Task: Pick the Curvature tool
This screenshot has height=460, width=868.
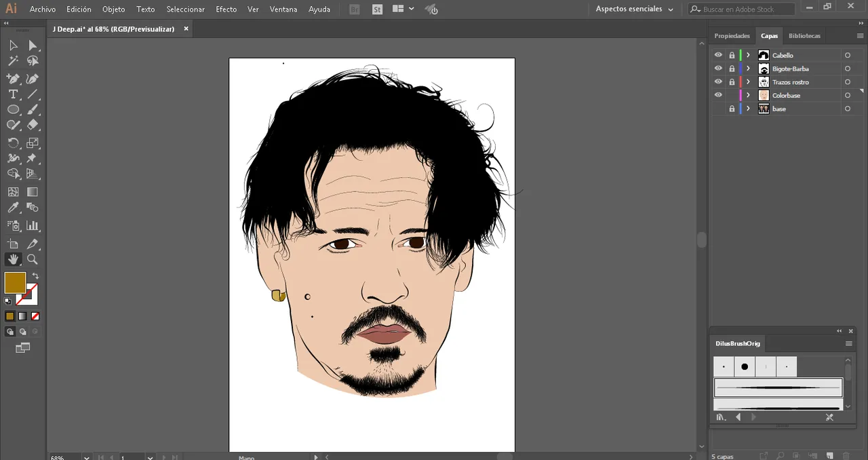Action: pyautogui.click(x=33, y=79)
